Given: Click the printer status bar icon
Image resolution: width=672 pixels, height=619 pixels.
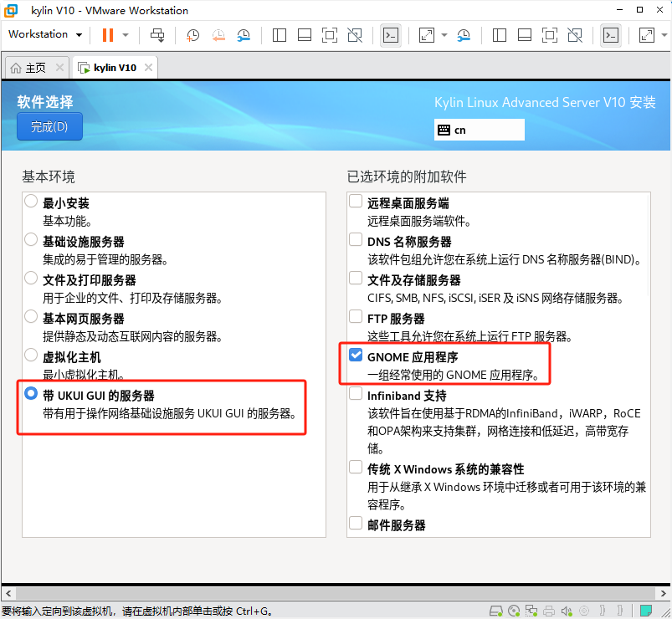Looking at the screenshot, I should 549,611.
